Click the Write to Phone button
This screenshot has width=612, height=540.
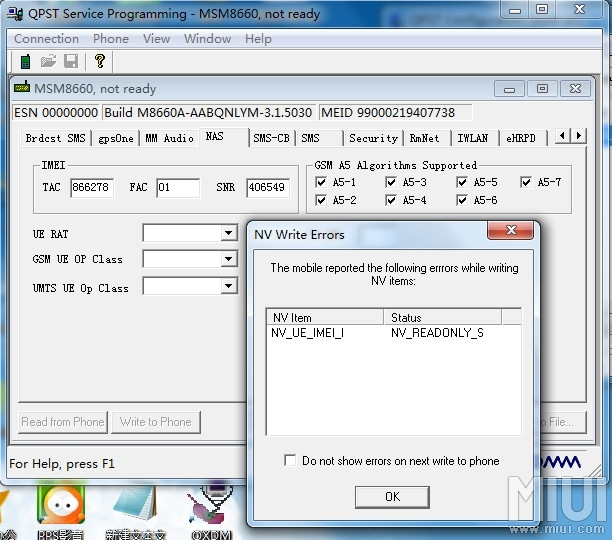156,422
